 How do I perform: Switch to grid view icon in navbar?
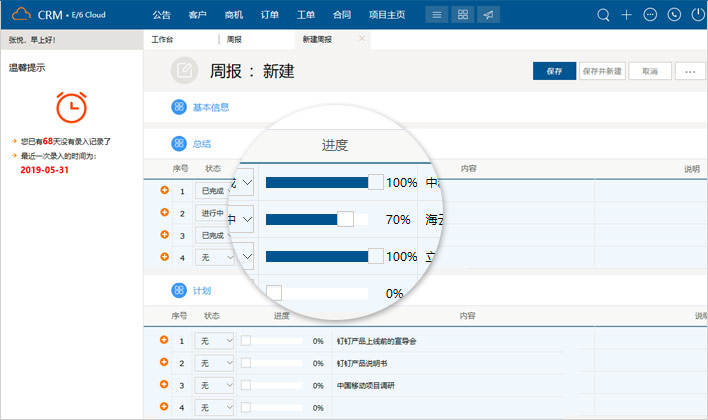pos(462,15)
